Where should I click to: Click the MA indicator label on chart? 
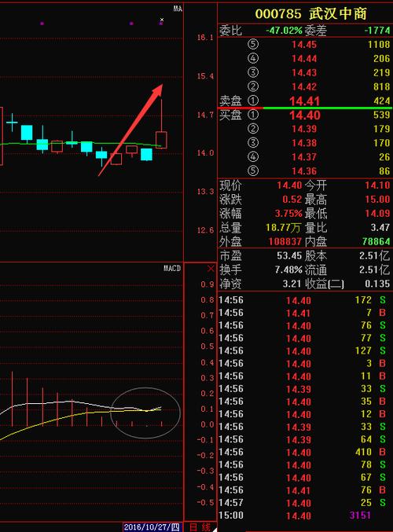click(178, 9)
